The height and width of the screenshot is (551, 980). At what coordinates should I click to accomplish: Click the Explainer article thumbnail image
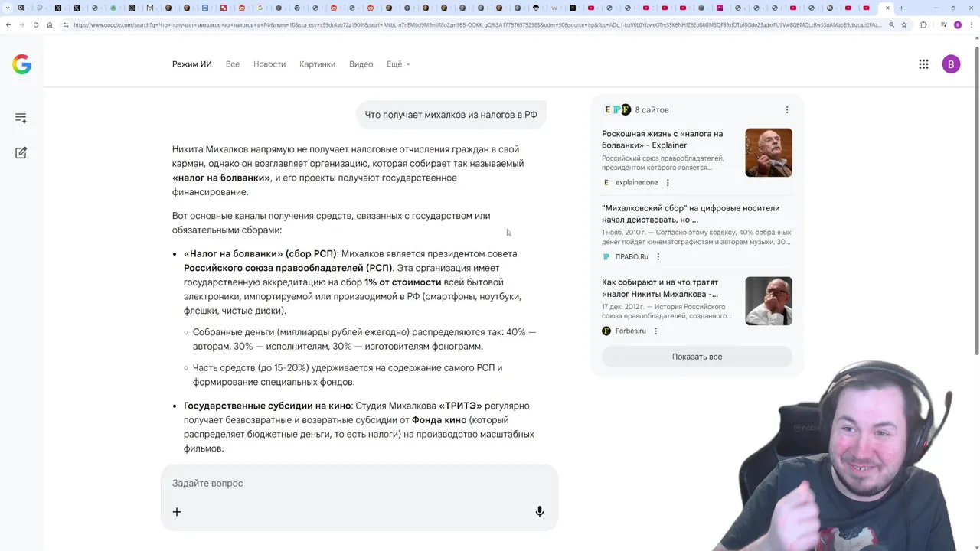coord(769,153)
